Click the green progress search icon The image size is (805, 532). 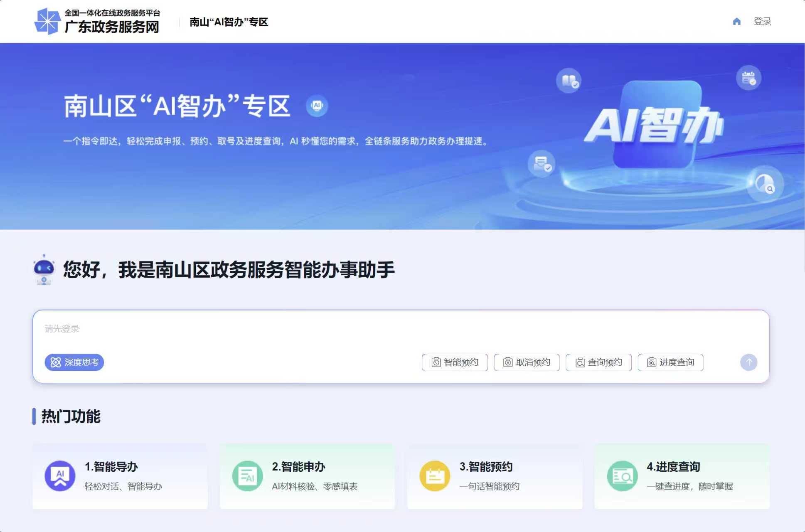coord(622,476)
